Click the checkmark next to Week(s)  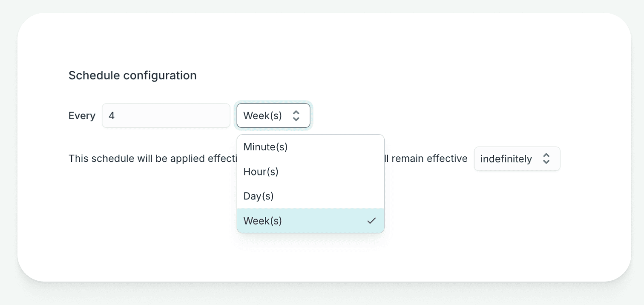point(371,221)
